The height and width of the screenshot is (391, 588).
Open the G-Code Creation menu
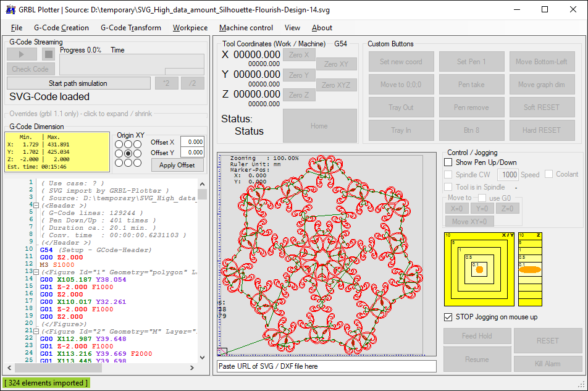tap(62, 28)
